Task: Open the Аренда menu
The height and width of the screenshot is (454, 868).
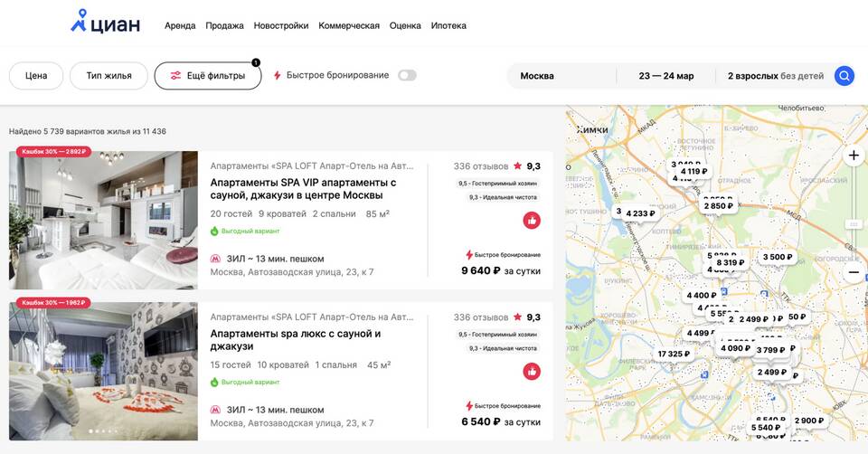Action: (x=180, y=25)
